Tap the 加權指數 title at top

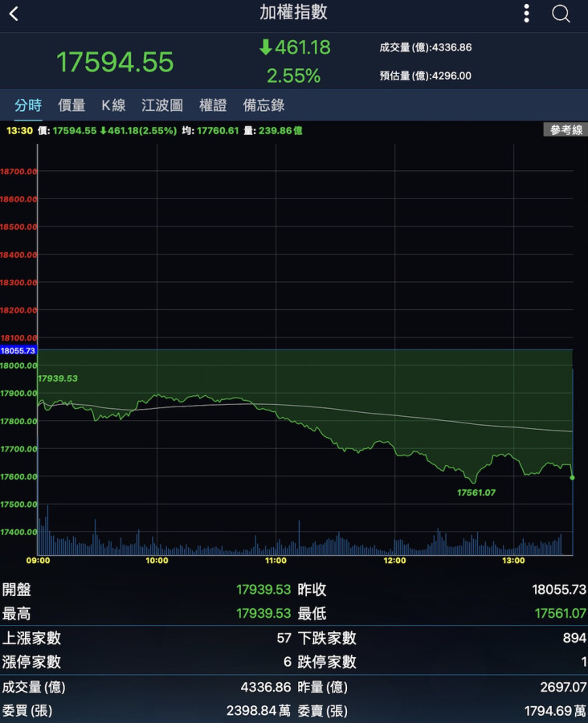tap(293, 13)
